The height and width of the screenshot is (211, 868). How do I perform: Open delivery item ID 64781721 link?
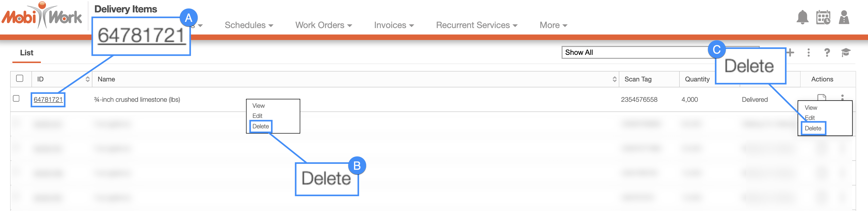coord(48,100)
